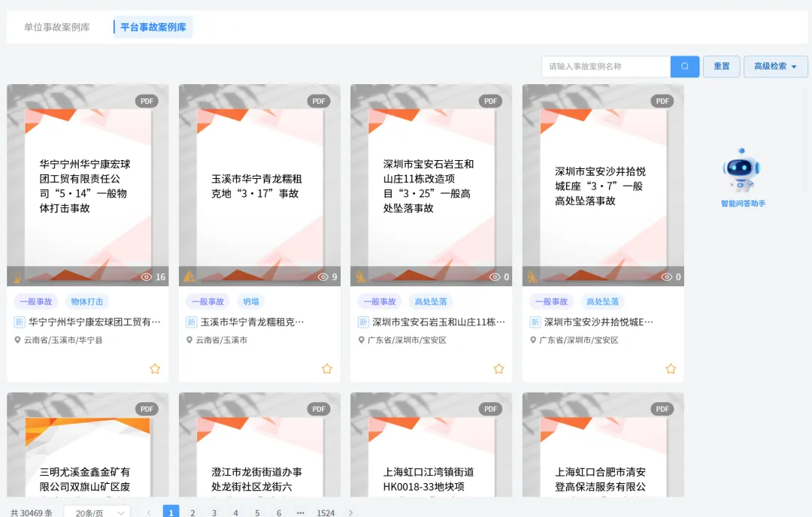Click 广东省/深圳市/宝安区 on 沙井拾悦城 card

579,340
